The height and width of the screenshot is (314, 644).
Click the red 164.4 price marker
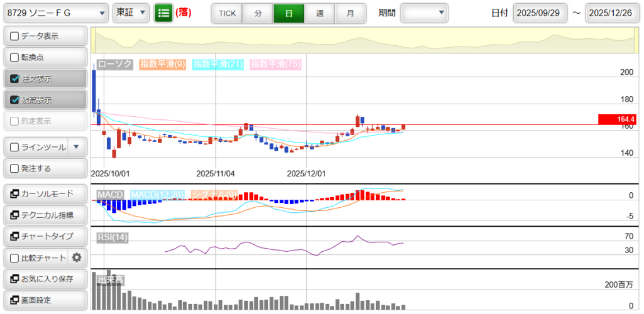tap(617, 119)
